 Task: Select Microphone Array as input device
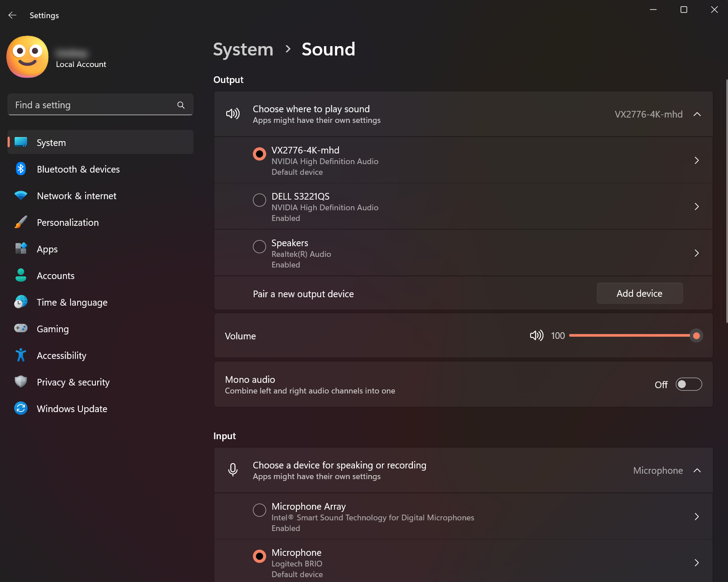click(260, 510)
